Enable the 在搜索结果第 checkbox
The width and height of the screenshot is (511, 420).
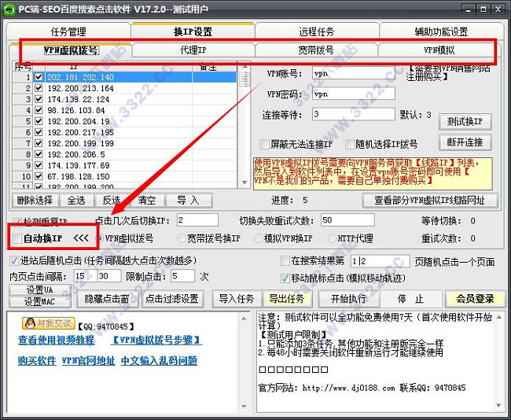click(x=285, y=260)
